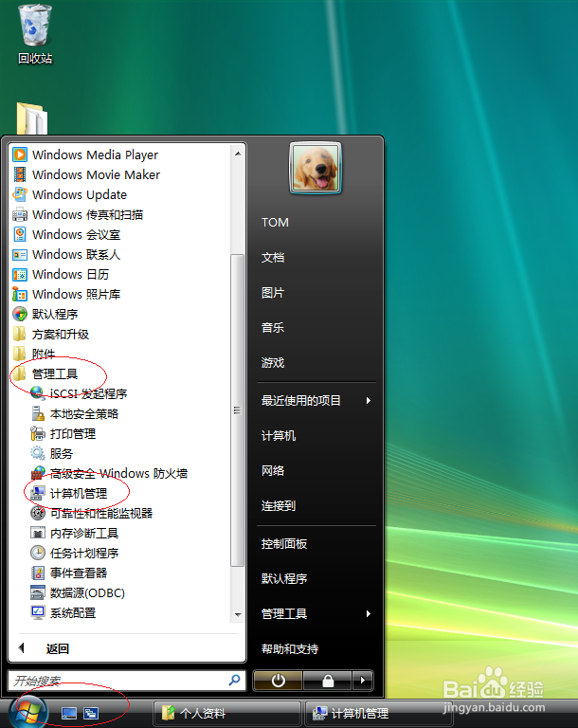Open 数据源(ODBC) icon
This screenshot has height=728, width=578.
pos(38,592)
